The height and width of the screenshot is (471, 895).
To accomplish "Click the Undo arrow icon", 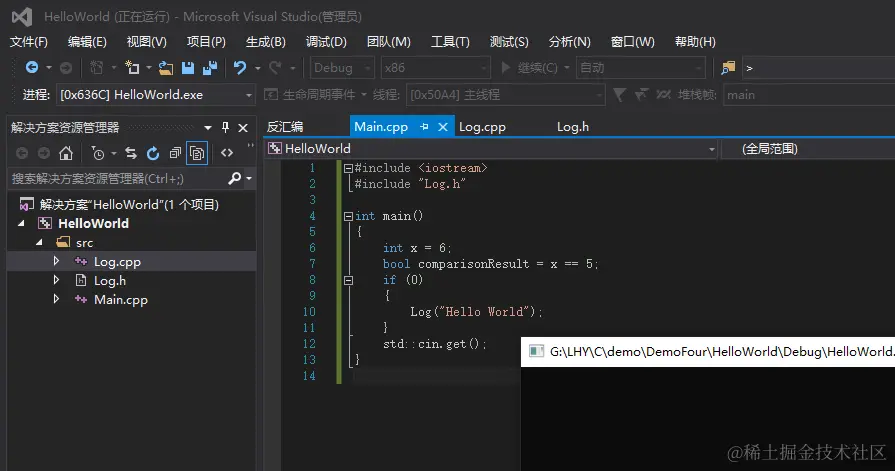I will click(240, 68).
